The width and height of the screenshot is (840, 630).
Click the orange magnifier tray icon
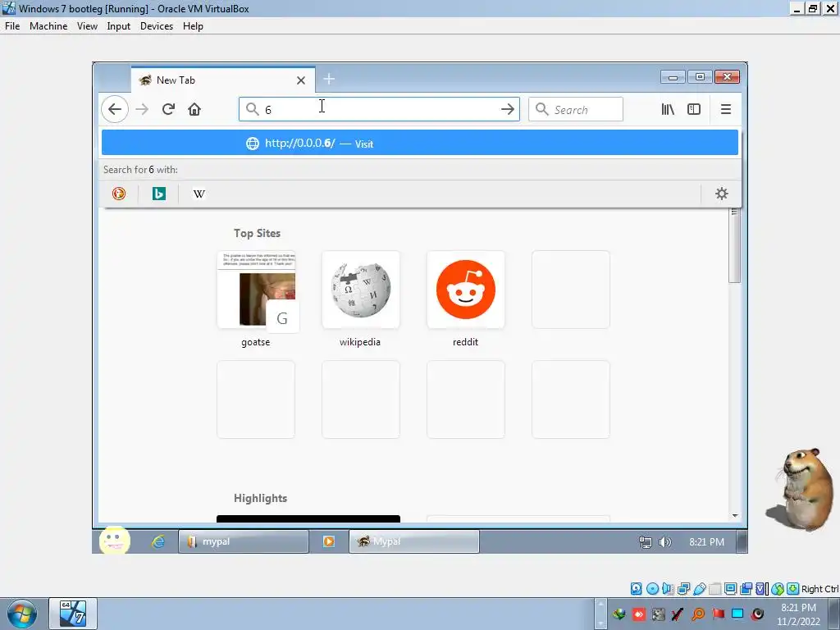coord(698,614)
